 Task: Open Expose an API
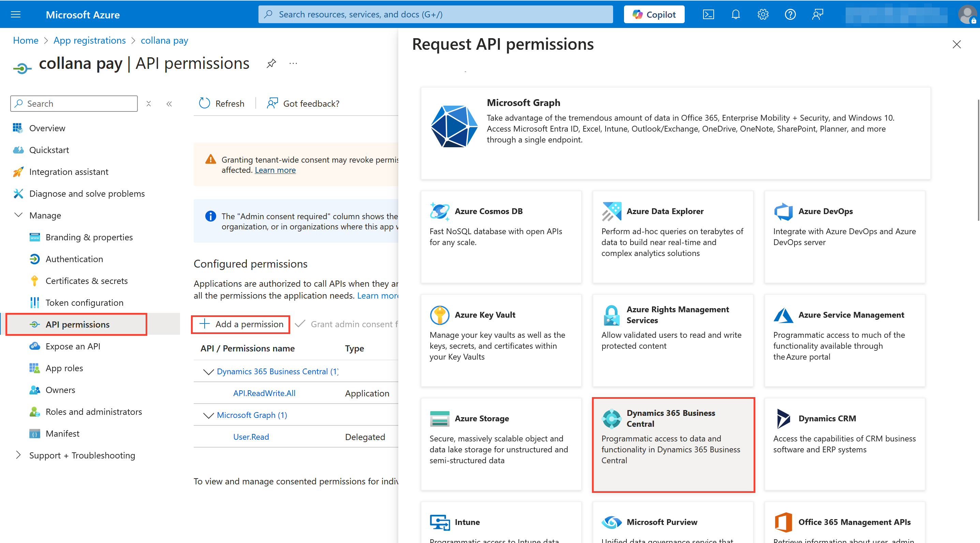point(73,346)
